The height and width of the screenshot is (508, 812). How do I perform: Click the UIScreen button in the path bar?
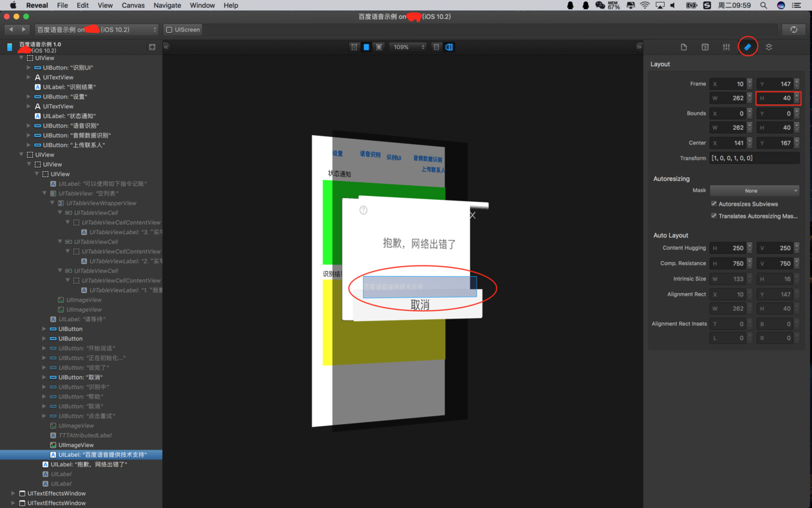(x=183, y=29)
